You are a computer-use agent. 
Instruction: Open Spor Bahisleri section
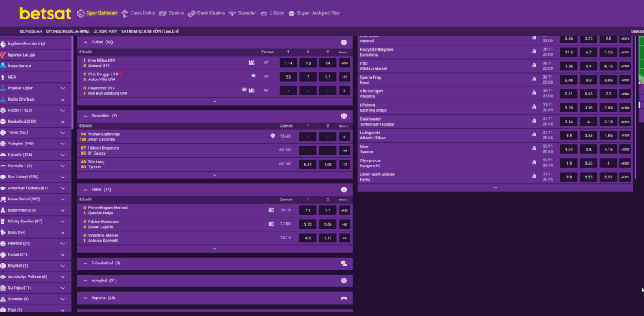pos(97,13)
